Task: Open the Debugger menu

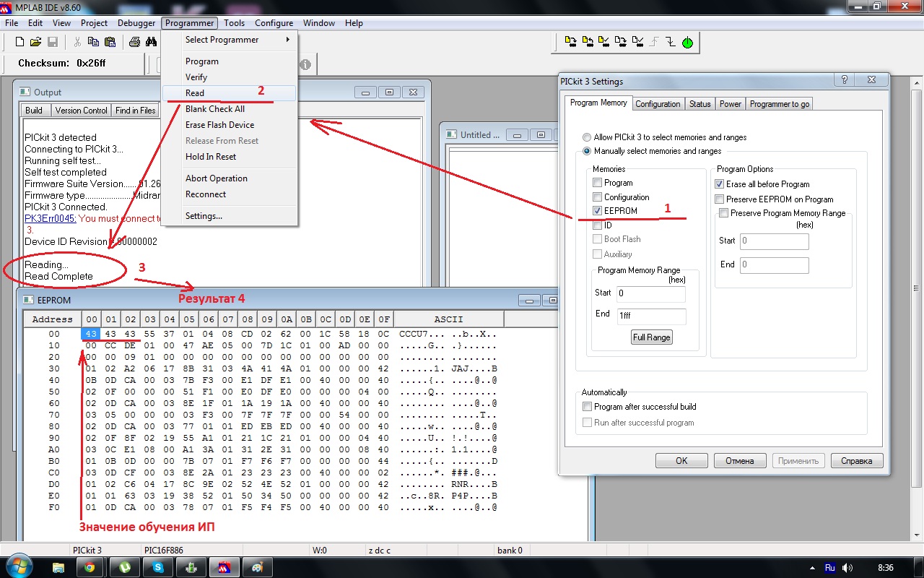Action: click(136, 23)
